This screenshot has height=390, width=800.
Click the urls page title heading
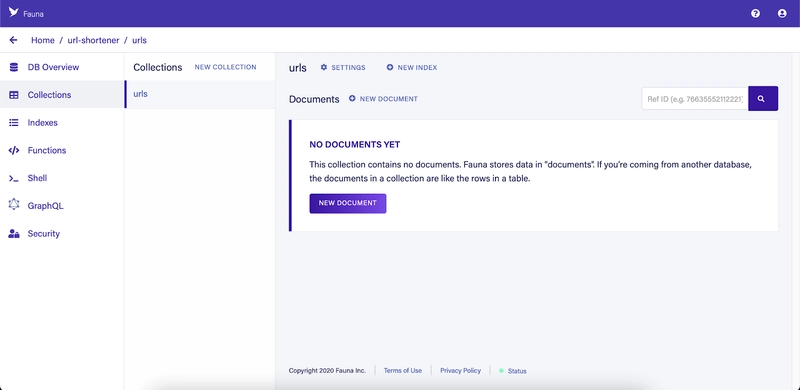point(297,67)
